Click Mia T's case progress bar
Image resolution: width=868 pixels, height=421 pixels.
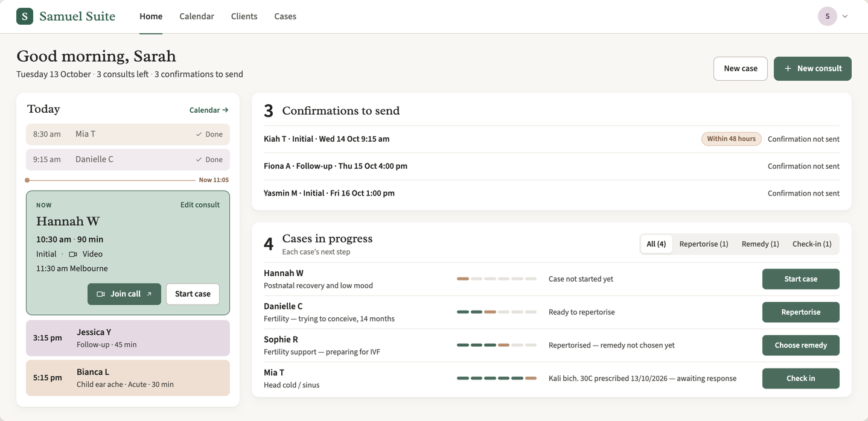click(497, 379)
